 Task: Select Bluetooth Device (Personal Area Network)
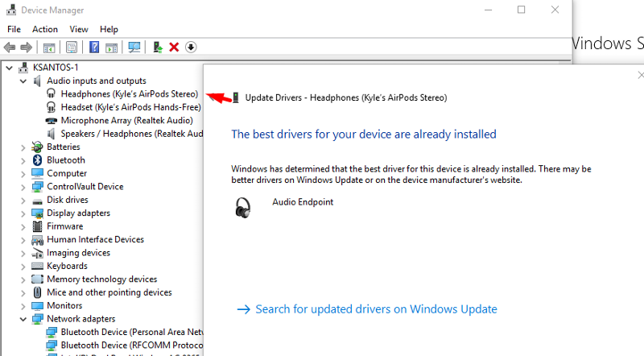(x=132, y=332)
